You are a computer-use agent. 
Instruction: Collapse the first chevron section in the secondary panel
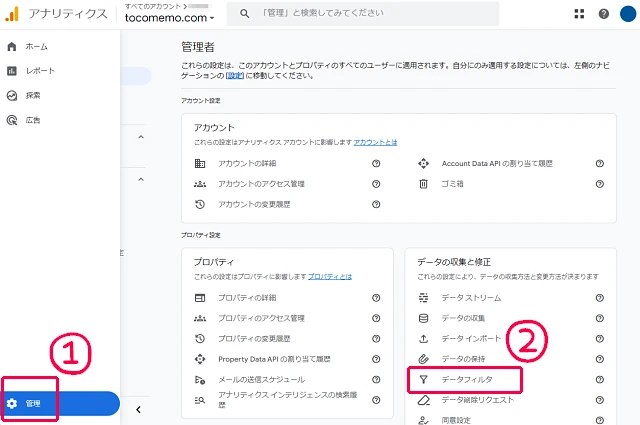pyautogui.click(x=141, y=137)
